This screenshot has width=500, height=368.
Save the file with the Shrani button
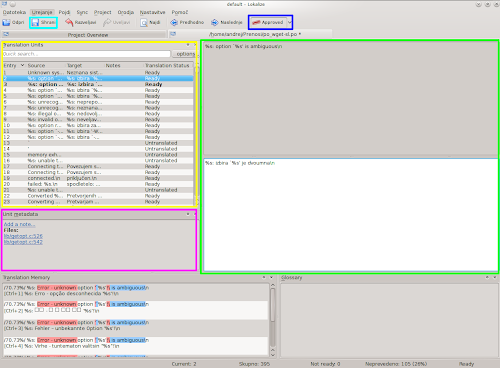point(43,23)
